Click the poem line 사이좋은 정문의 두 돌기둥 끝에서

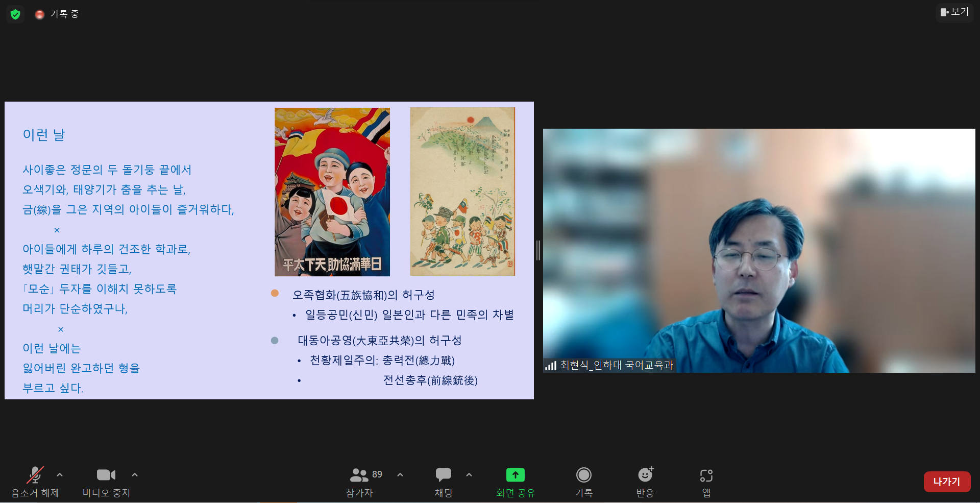(x=107, y=170)
